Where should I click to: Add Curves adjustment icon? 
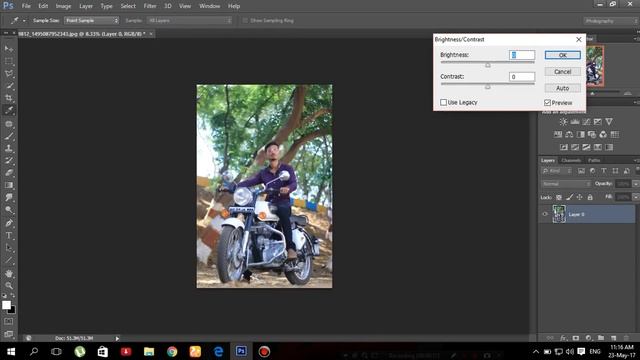(586, 122)
